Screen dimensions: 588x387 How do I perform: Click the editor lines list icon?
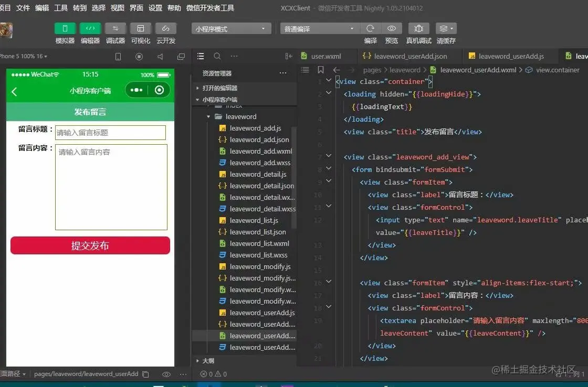point(305,70)
